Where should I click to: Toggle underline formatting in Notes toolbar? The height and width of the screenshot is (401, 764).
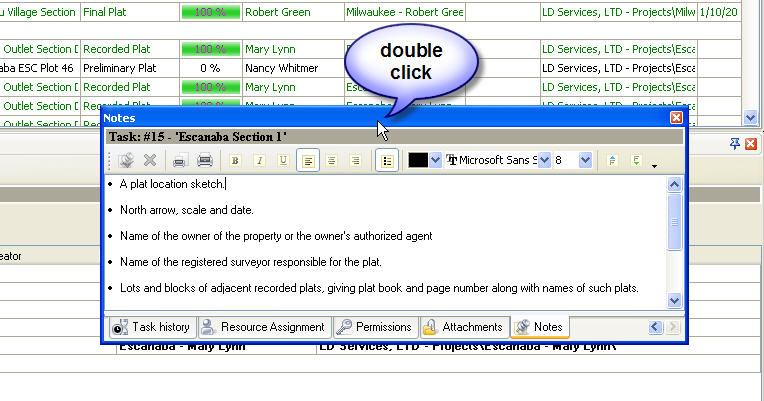tap(283, 160)
